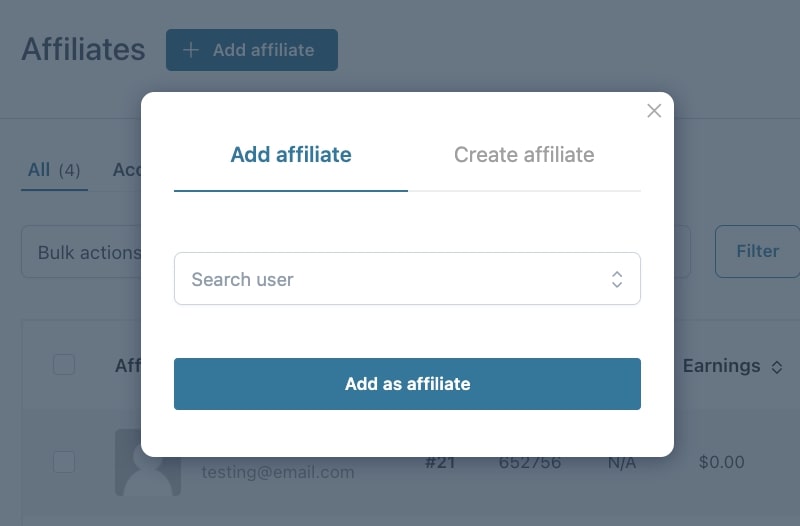The image size is (800, 526).
Task: Click the Add as affiliate button
Action: click(x=407, y=384)
